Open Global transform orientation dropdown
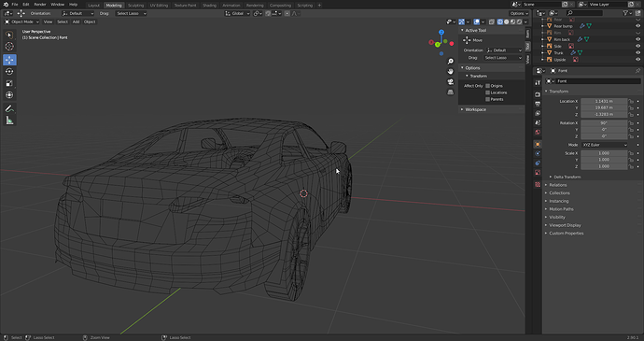 [x=237, y=14]
